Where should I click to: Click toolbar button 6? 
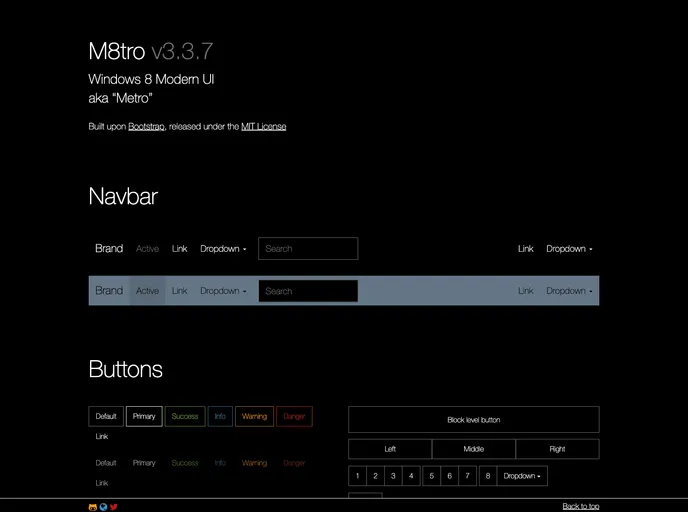click(450, 476)
